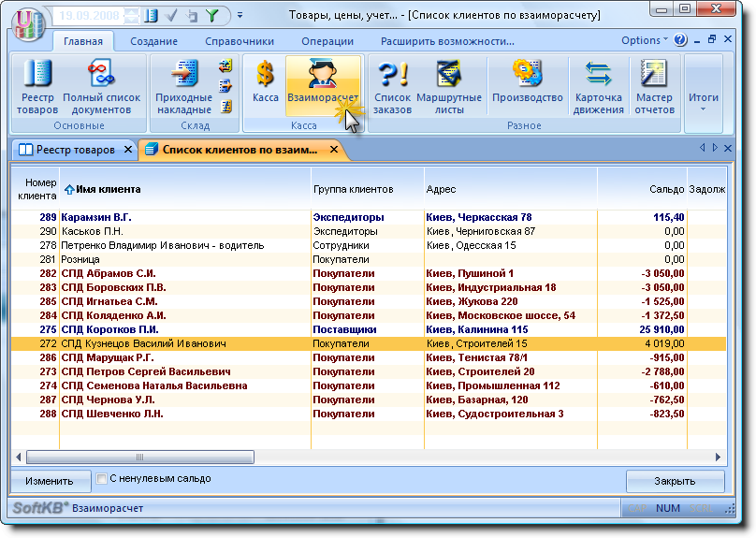This screenshot has width=756, height=538.
Task: Open the round application menu orb
Action: point(29,25)
